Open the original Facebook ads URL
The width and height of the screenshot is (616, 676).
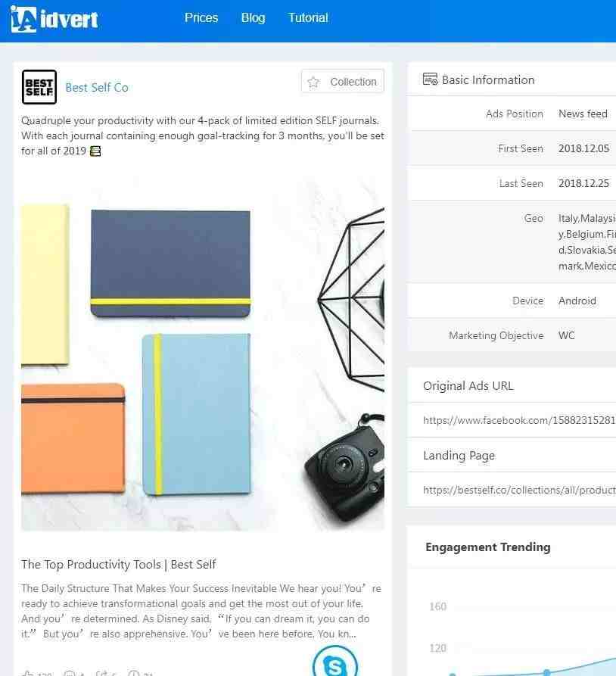[x=519, y=420]
